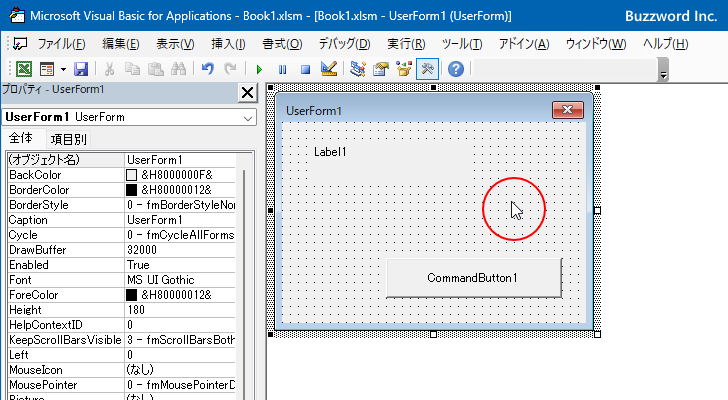Save the workbook with the floppy icon
This screenshot has height=400, width=728.
tap(81, 69)
